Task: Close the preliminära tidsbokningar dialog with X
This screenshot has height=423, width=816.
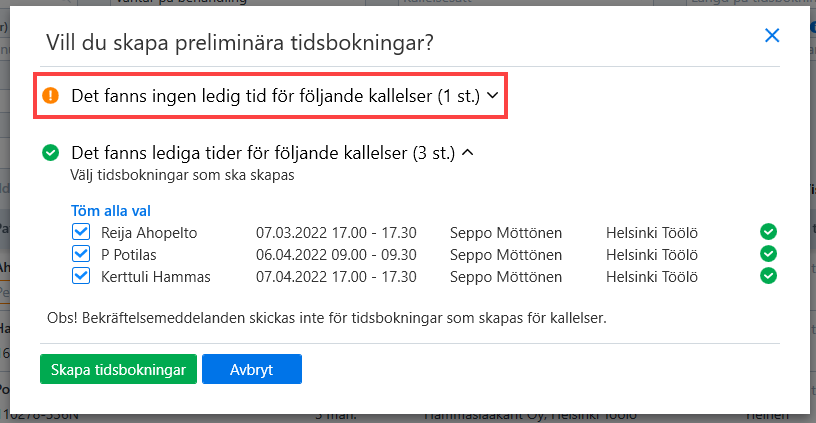Action: click(772, 35)
